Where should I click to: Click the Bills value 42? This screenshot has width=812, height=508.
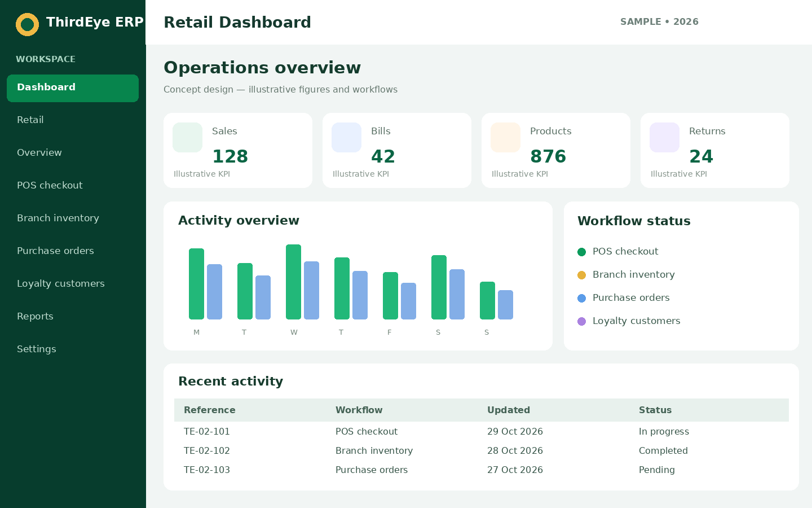pos(383,156)
